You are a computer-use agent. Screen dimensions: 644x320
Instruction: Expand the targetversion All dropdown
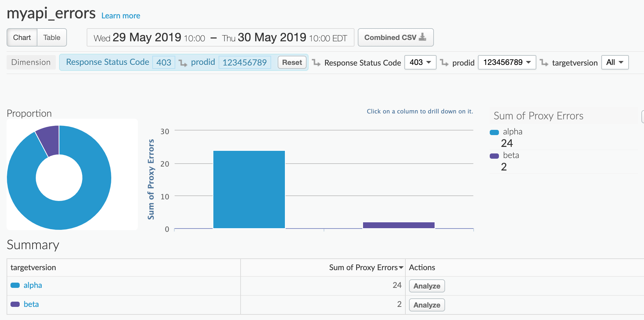[615, 62]
